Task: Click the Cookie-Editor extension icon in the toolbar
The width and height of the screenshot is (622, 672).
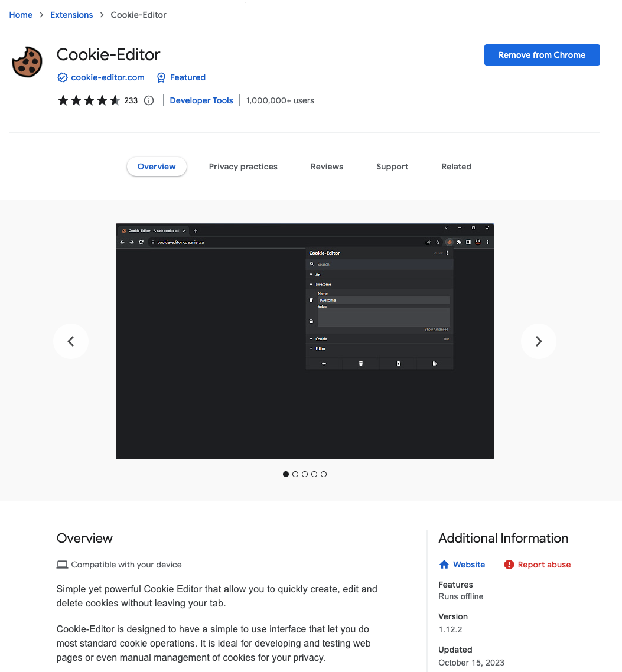Action: click(x=449, y=242)
